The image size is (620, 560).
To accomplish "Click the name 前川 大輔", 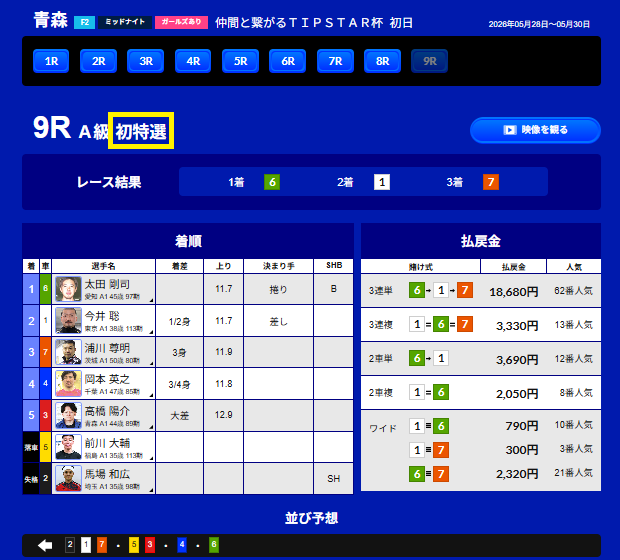I will coord(107,443).
